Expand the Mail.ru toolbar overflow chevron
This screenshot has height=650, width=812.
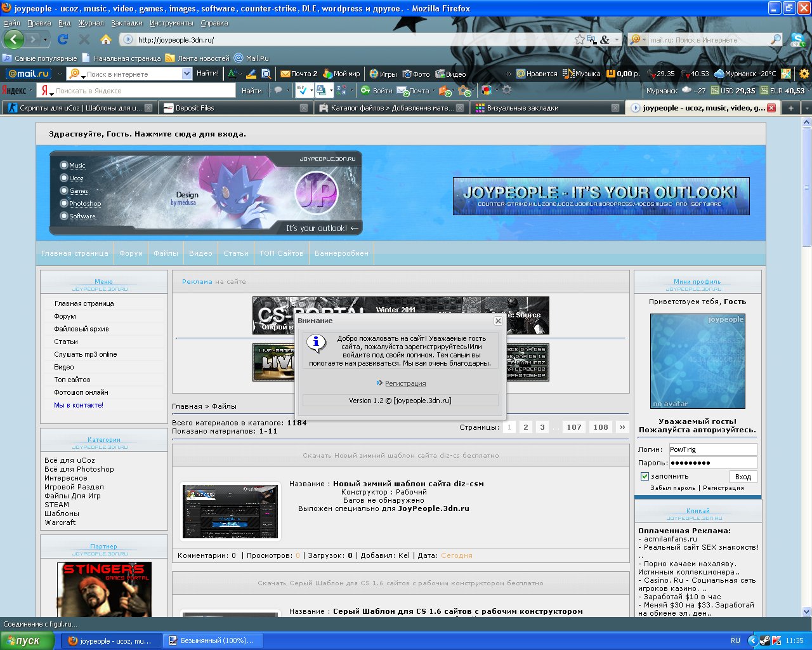click(509, 74)
